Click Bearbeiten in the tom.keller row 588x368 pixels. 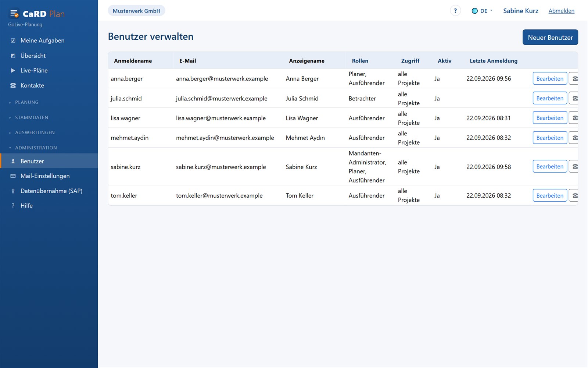coord(550,195)
